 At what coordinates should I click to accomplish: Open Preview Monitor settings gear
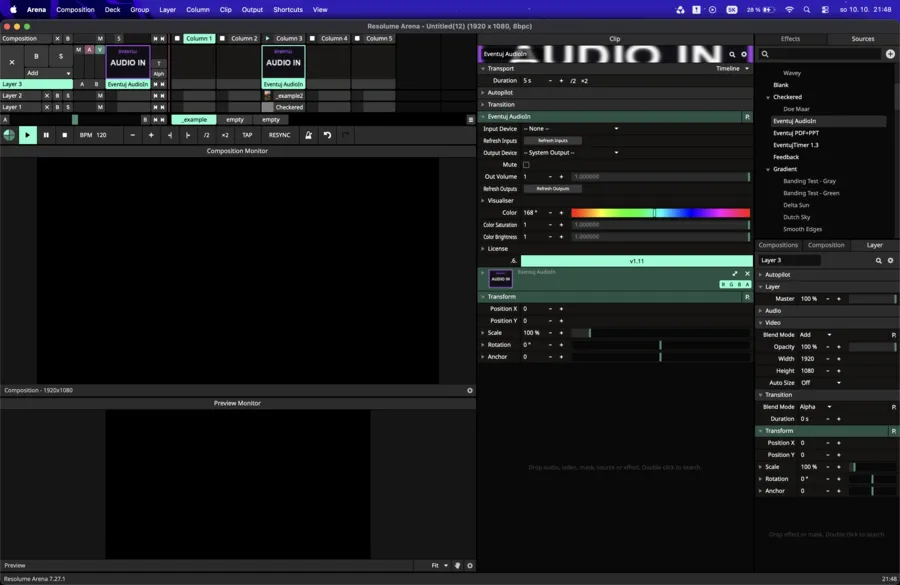click(x=470, y=565)
